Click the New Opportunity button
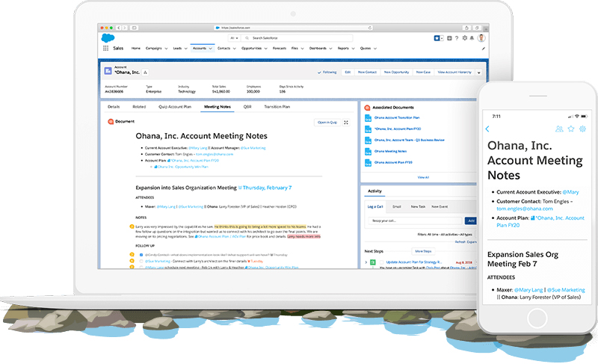 tap(397, 72)
